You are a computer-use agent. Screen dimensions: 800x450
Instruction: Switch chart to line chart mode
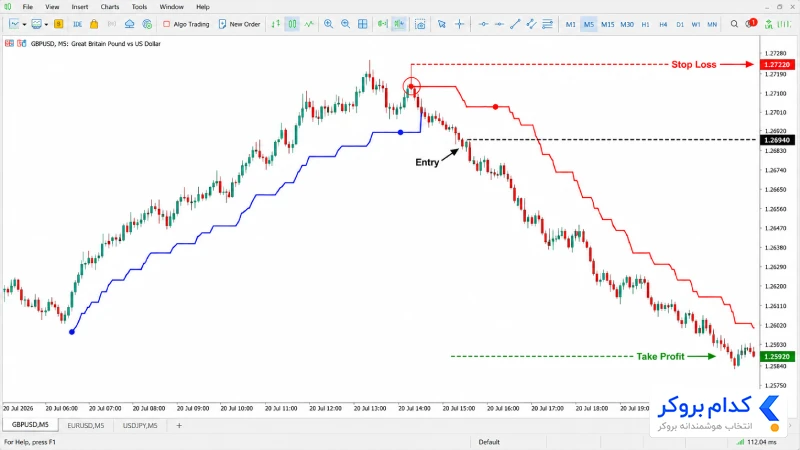309,24
